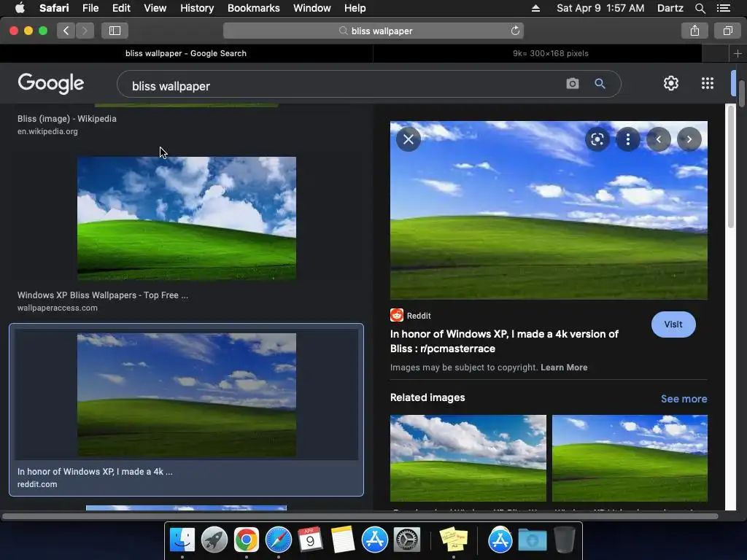Open the Downloads folder in Dock
The width and height of the screenshot is (747, 560).
[x=532, y=540]
